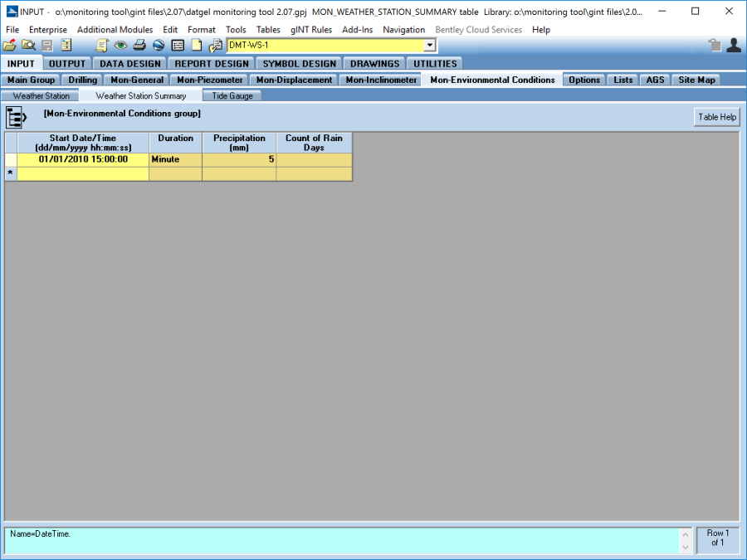This screenshot has width=747, height=560.
Task: Switch to the Tide Gauge table tab
Action: click(x=232, y=96)
